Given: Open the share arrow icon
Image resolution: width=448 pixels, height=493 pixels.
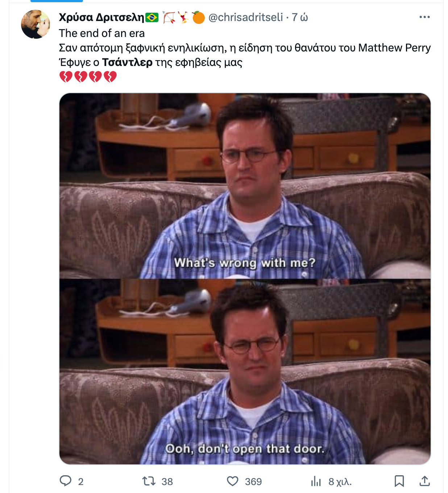Looking at the screenshot, I should coord(424,481).
